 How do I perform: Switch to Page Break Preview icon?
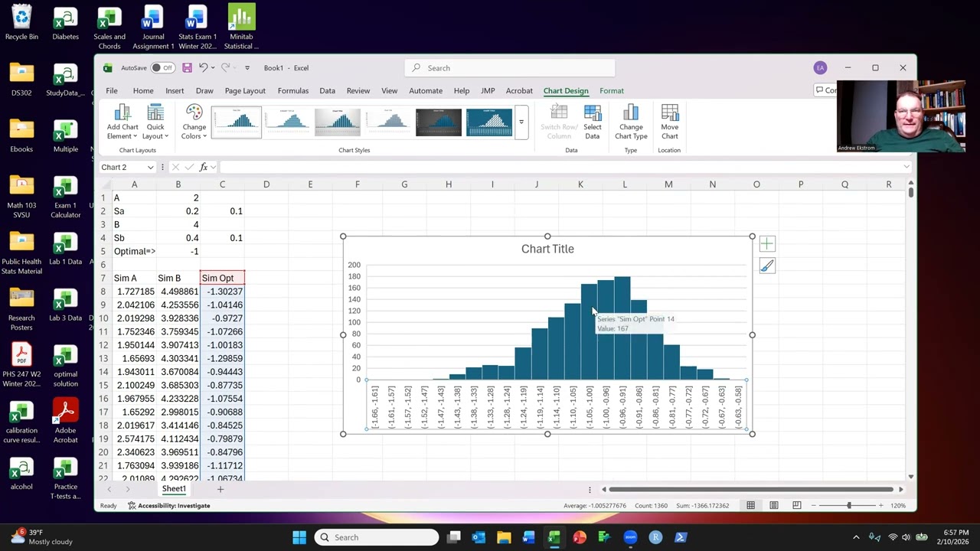click(797, 505)
